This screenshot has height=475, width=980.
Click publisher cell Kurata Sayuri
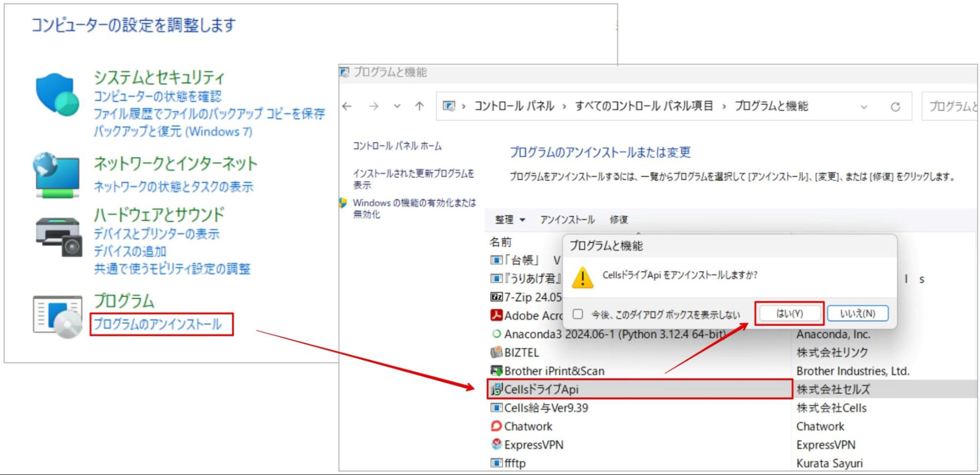coord(829,463)
